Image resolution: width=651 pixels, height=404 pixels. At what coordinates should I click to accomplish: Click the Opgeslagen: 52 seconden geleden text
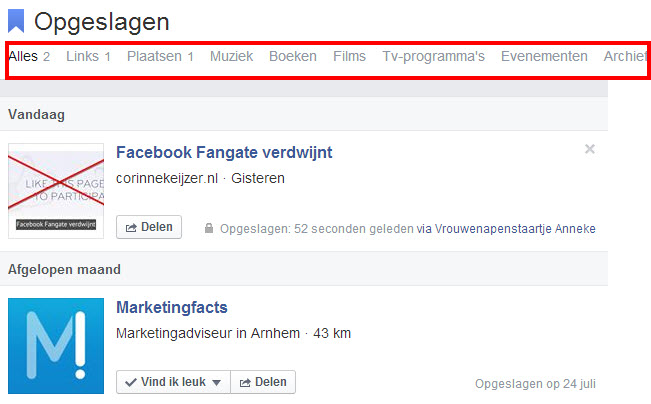317,229
